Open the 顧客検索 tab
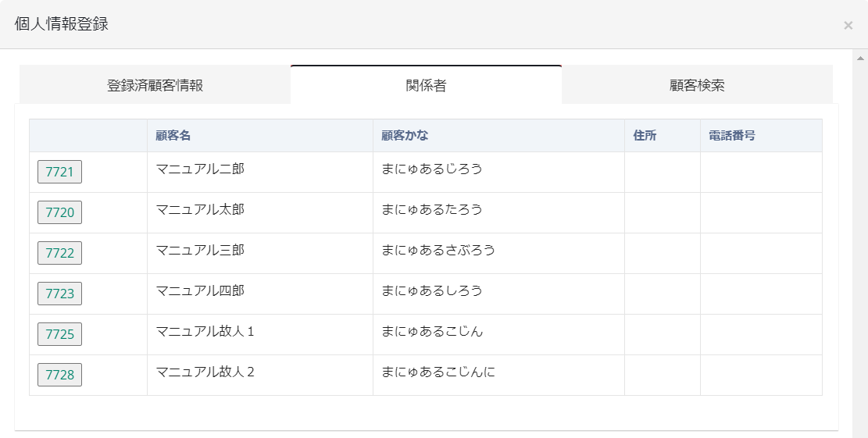 click(697, 85)
